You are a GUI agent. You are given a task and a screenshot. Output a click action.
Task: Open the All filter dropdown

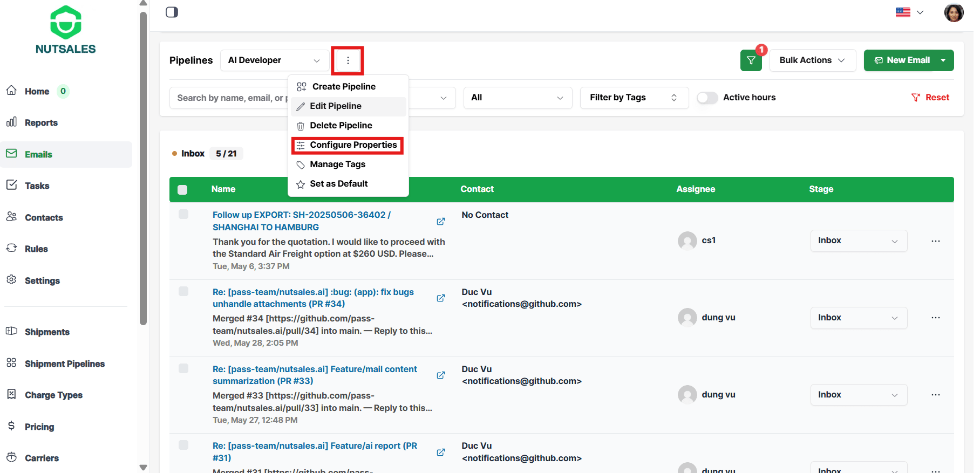[518, 98]
